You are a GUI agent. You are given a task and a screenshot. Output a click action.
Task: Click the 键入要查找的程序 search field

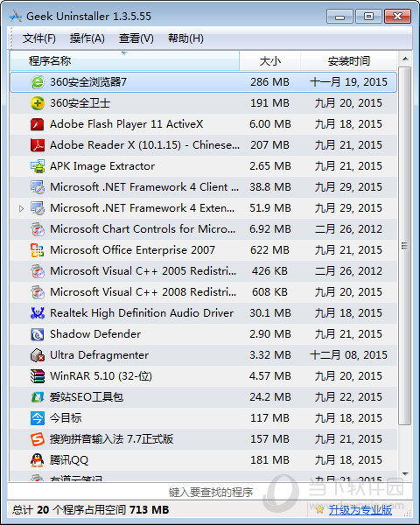point(210,492)
